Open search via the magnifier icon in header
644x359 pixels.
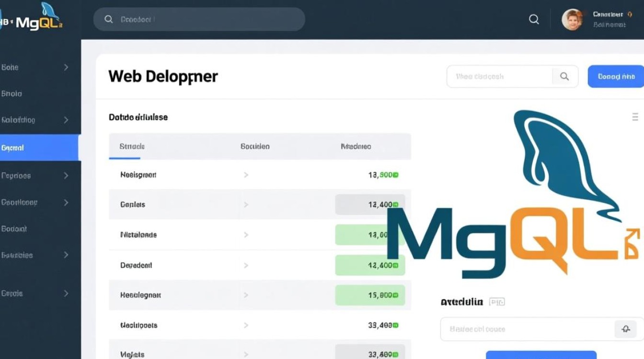click(x=533, y=19)
